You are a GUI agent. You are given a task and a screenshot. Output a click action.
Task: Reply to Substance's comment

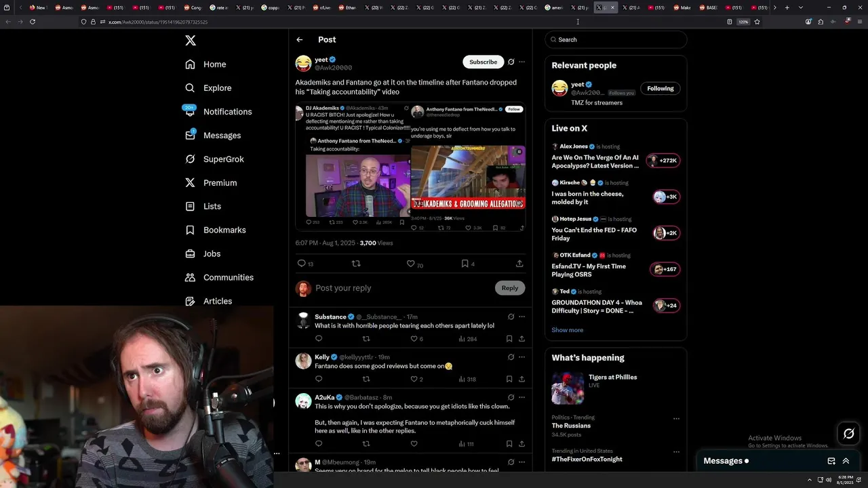click(319, 338)
